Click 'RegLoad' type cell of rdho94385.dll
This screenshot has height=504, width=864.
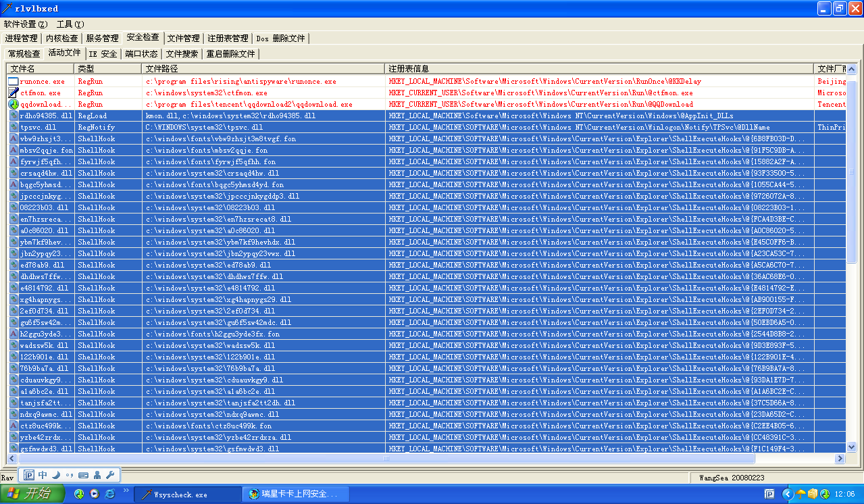point(92,116)
